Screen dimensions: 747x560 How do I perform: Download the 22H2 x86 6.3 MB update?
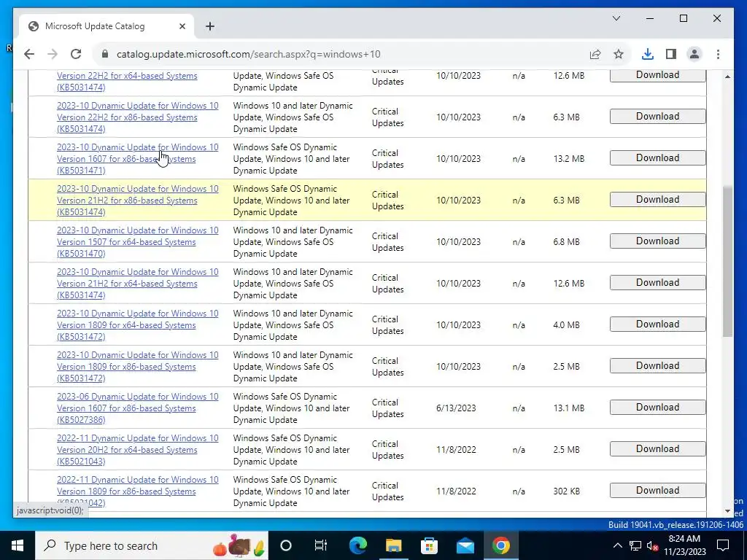click(x=657, y=117)
